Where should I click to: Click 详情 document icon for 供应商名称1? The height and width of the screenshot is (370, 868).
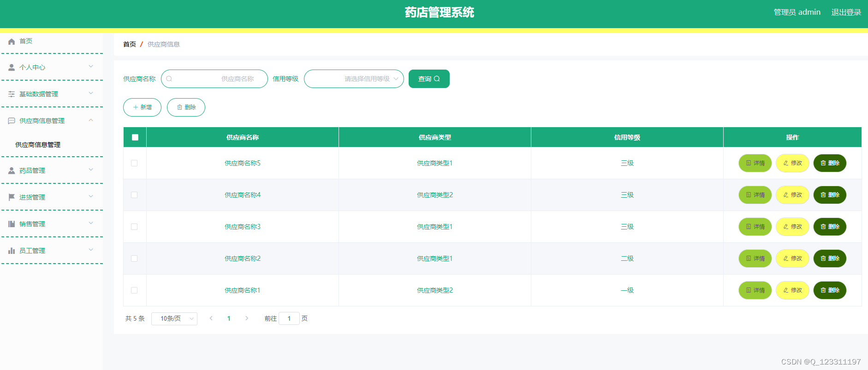749,290
